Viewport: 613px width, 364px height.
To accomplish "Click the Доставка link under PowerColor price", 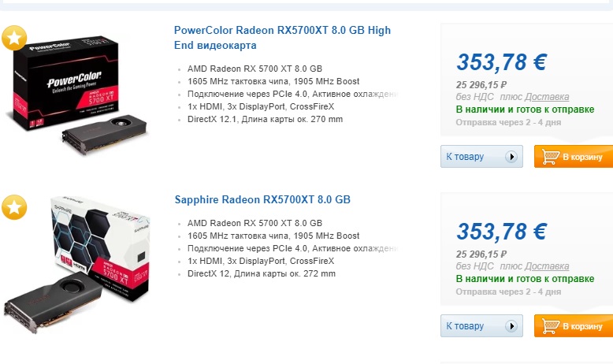I will coord(547,96).
